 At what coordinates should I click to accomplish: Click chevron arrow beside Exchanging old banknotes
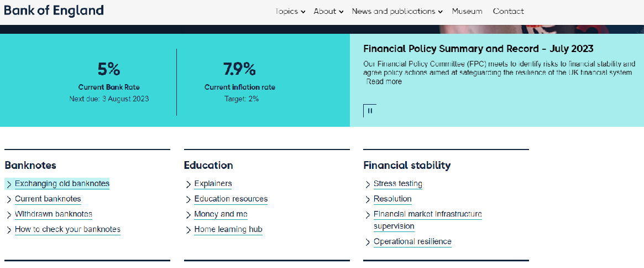click(x=9, y=184)
